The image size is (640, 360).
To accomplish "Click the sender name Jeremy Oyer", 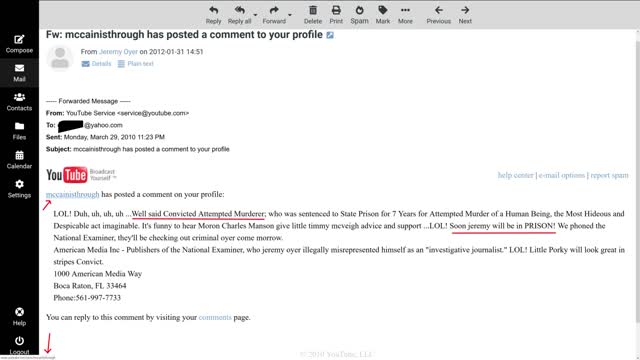I will 118,52.
